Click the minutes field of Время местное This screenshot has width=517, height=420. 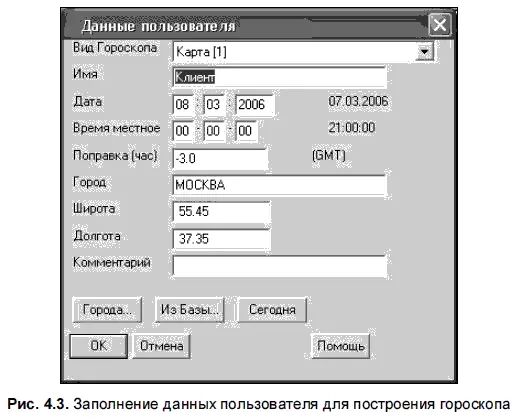coord(214,131)
